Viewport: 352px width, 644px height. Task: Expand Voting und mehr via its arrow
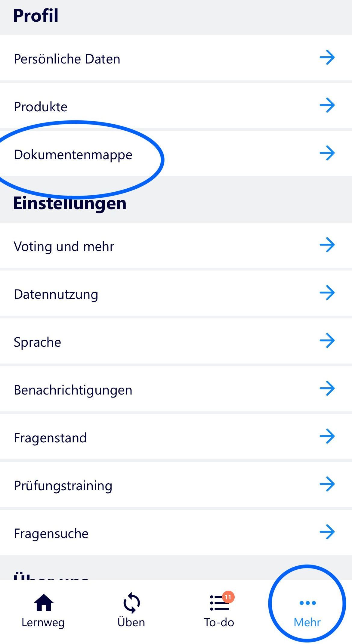pyautogui.click(x=327, y=245)
